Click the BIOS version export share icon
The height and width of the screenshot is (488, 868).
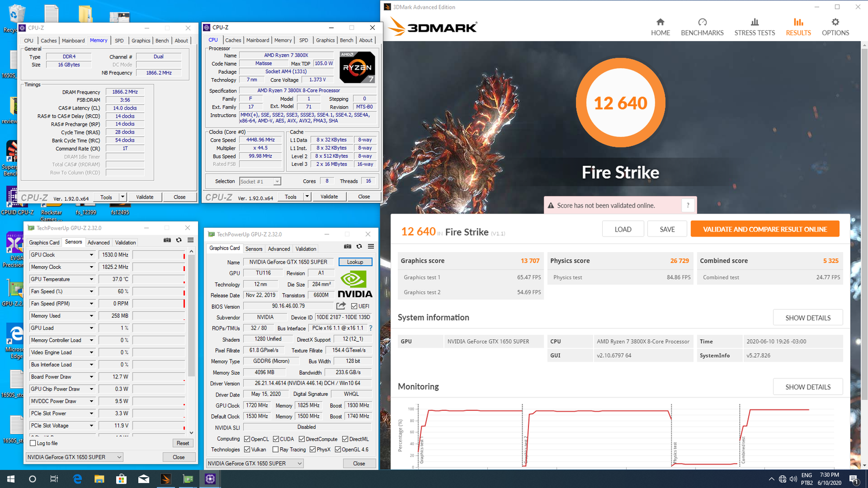pyautogui.click(x=341, y=306)
